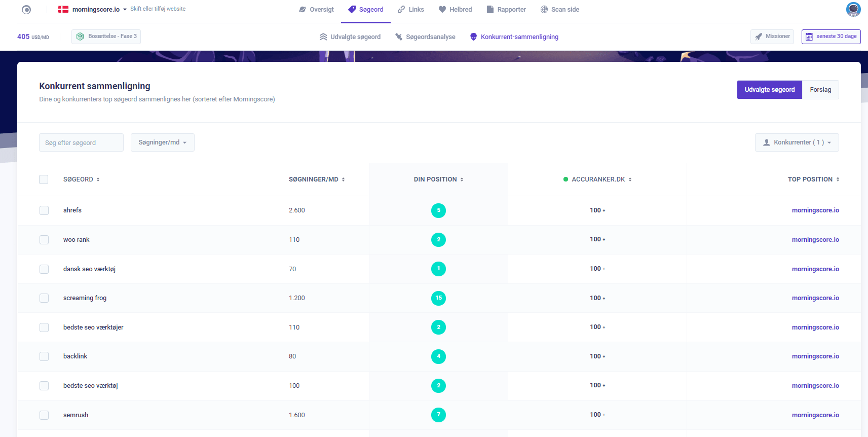Screen dimensions: 868x437
Task: Switch to the Søgeordsanalyse sub-tab
Action: click(425, 37)
